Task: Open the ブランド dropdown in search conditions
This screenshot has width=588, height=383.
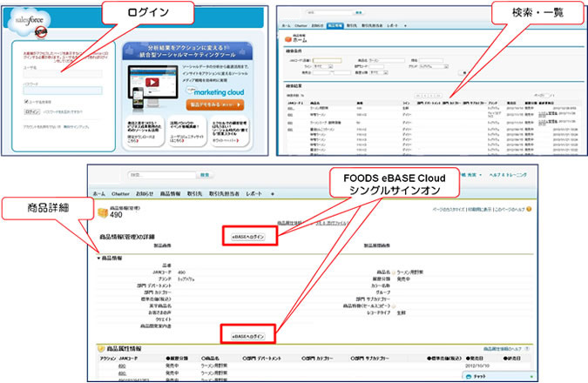Action: (x=434, y=66)
